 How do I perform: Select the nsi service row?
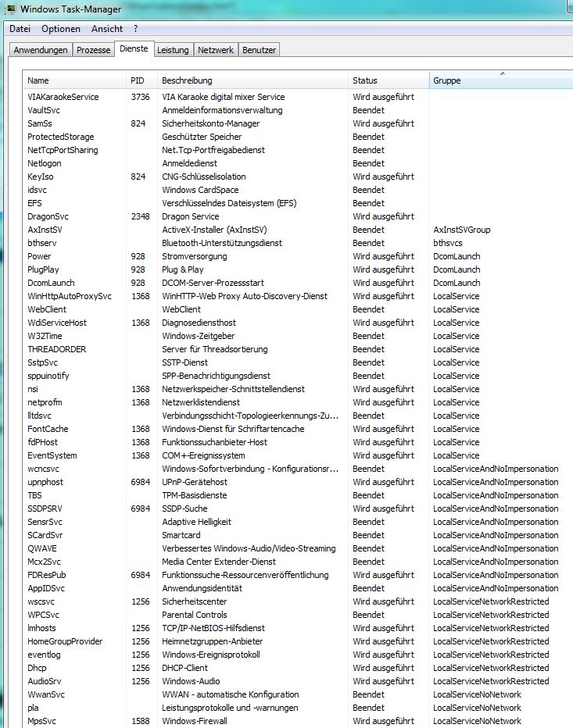297,389
